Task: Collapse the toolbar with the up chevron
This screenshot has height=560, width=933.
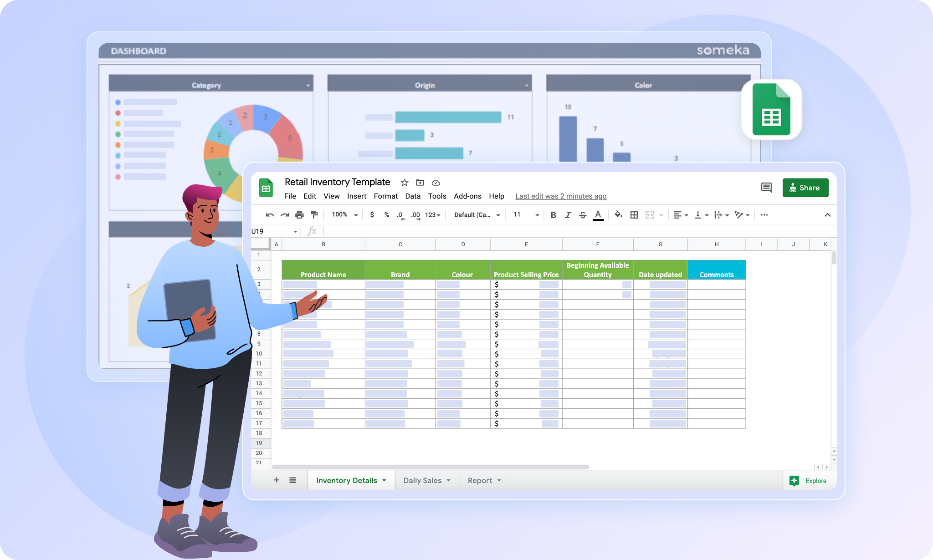Action: click(827, 215)
